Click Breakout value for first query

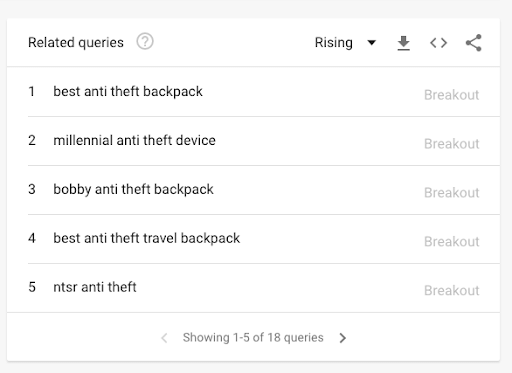coord(452,95)
